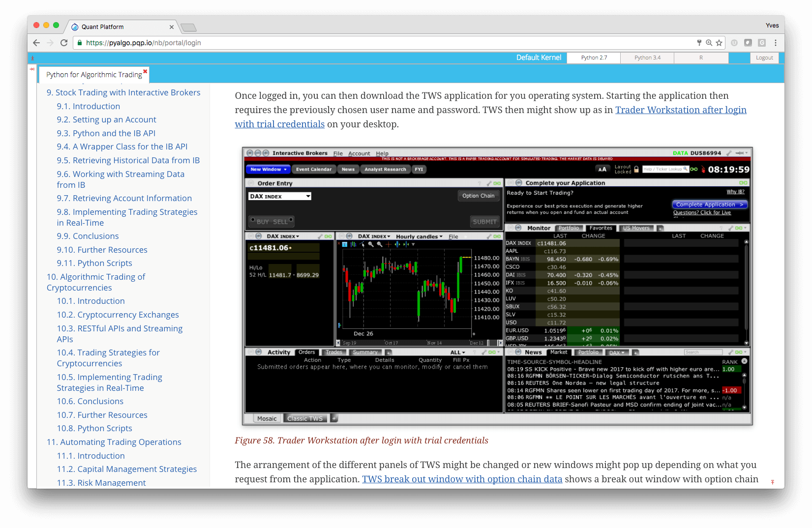
Task: Open 10.2. Cryptocurrency Exchanges
Action: (x=118, y=315)
